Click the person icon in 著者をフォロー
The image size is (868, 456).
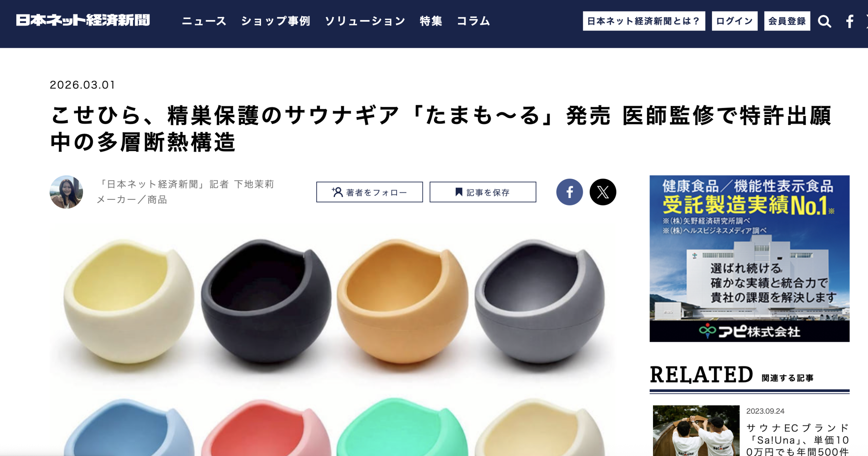pos(337,192)
